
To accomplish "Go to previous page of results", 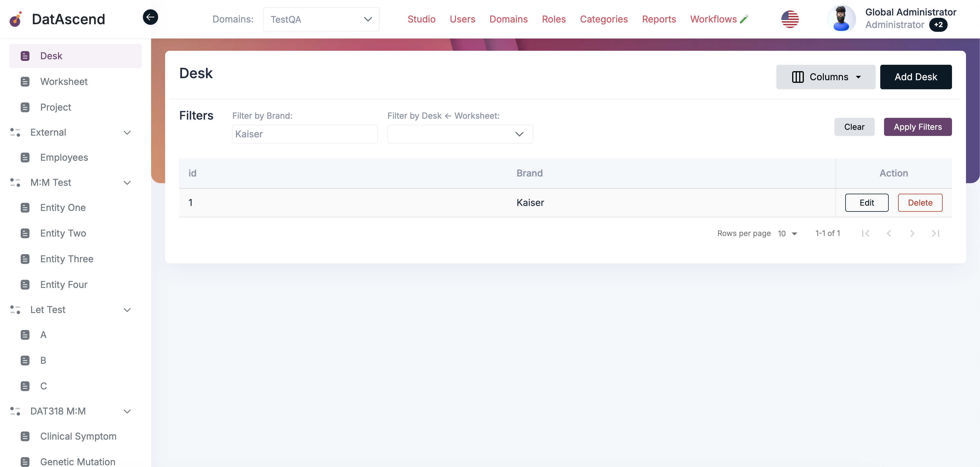I will [889, 233].
